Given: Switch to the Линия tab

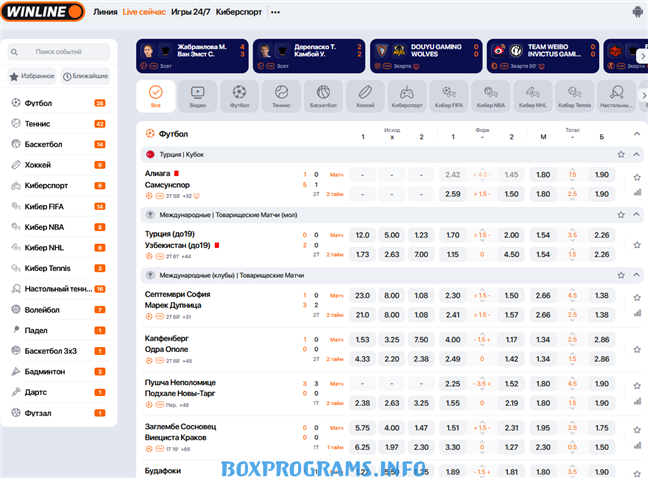Looking at the screenshot, I should (x=104, y=12).
